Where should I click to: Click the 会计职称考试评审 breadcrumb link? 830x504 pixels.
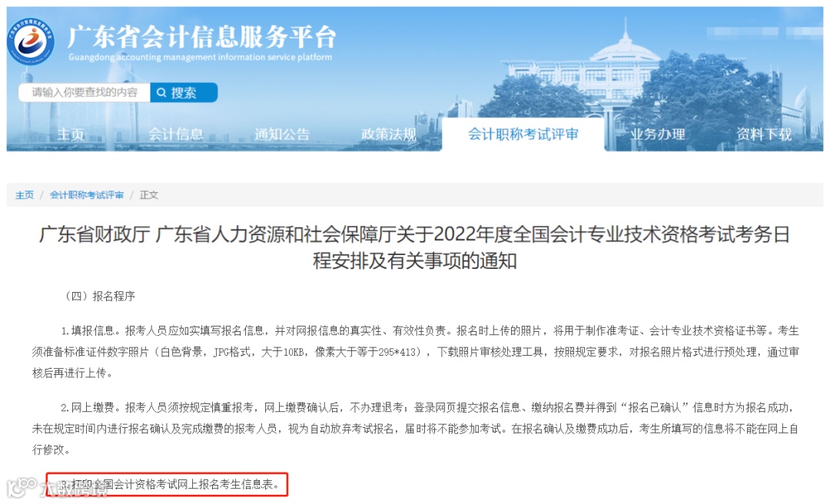tap(87, 195)
